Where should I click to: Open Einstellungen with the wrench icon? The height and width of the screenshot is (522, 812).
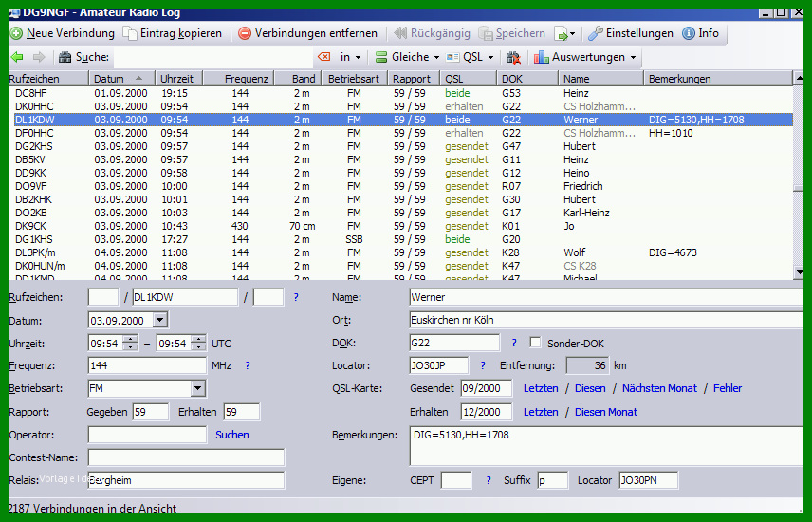pyautogui.click(x=630, y=33)
